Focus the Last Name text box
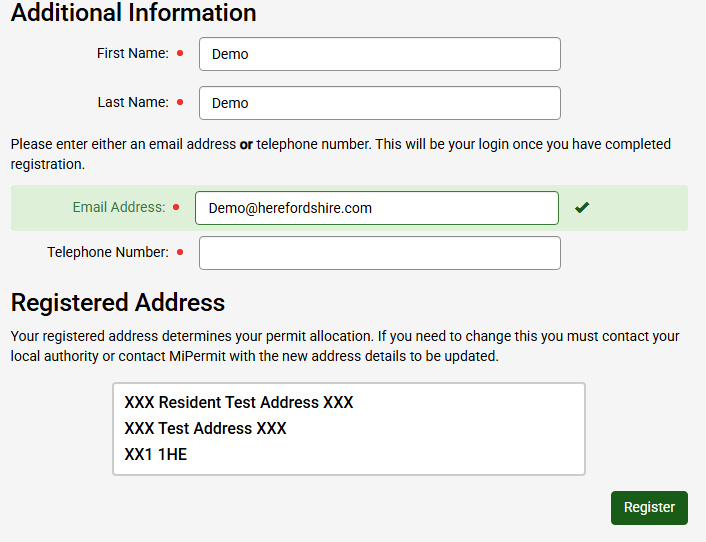Viewport: 706px width, 542px height. point(379,103)
